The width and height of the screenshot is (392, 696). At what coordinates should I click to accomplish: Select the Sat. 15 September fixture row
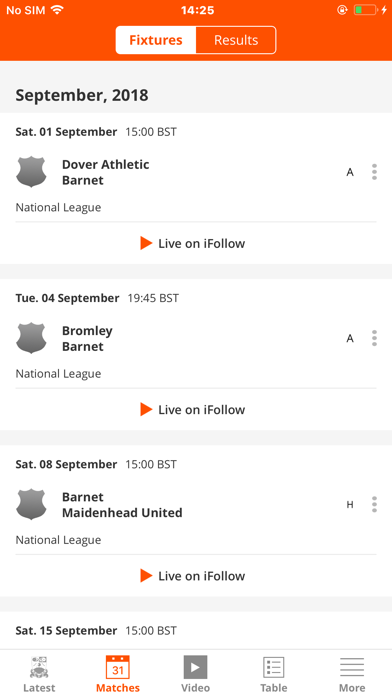tap(196, 630)
